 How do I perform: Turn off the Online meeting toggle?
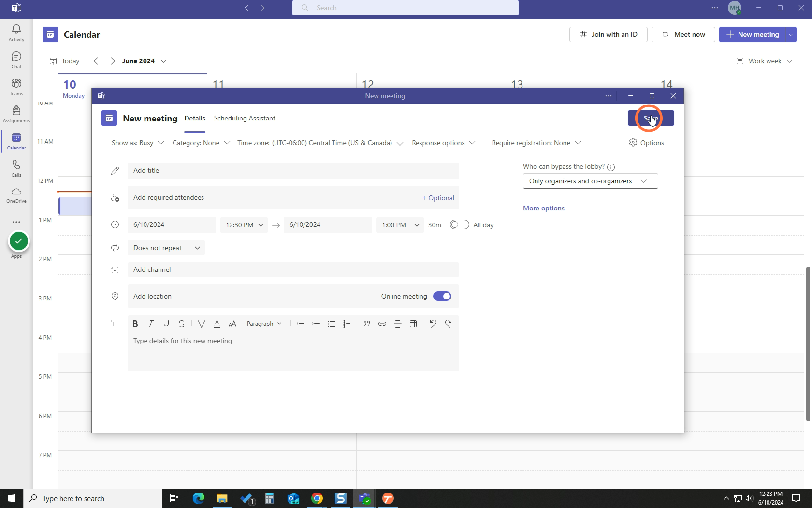point(442,296)
